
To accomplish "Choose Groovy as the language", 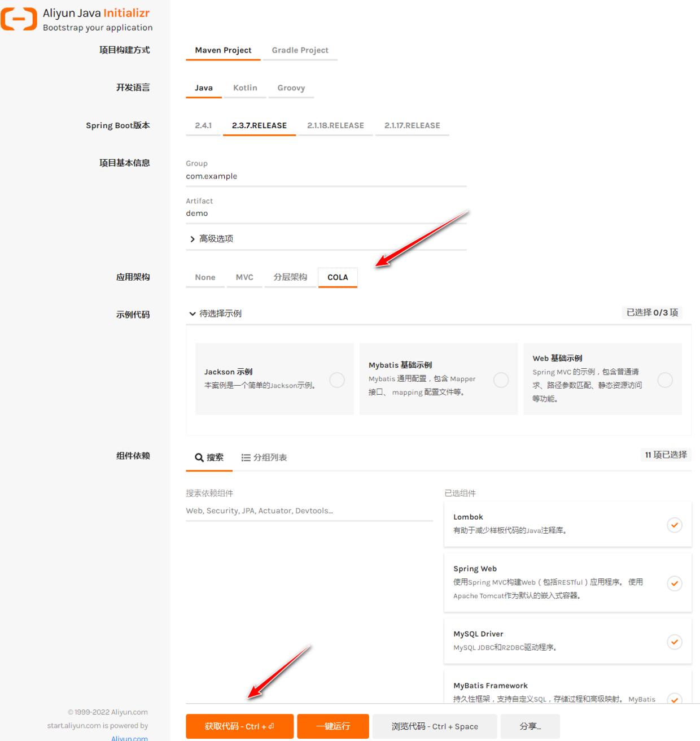I will click(x=291, y=88).
